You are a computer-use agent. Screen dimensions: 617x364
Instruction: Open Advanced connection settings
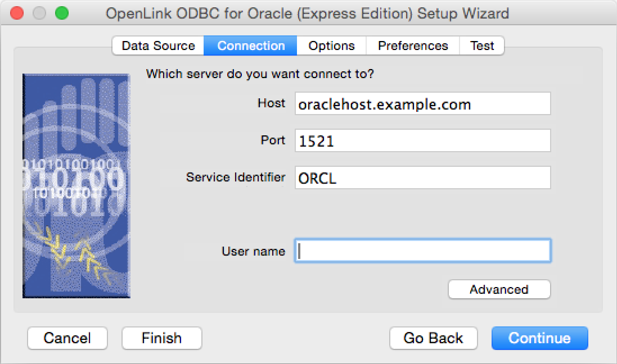pos(499,289)
